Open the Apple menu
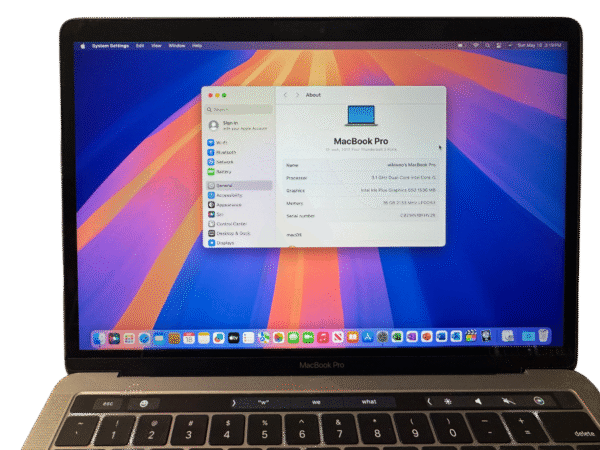The width and height of the screenshot is (600, 450). (x=83, y=46)
